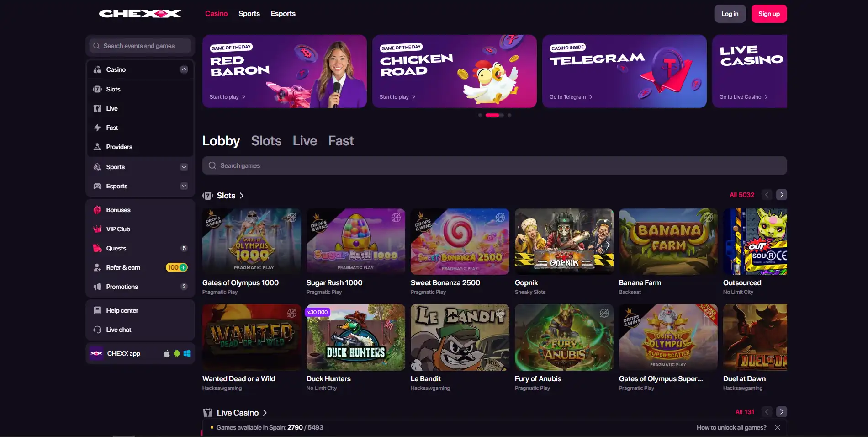Open Live Casino section via its chevron
The width and height of the screenshot is (868, 437).
pyautogui.click(x=265, y=413)
